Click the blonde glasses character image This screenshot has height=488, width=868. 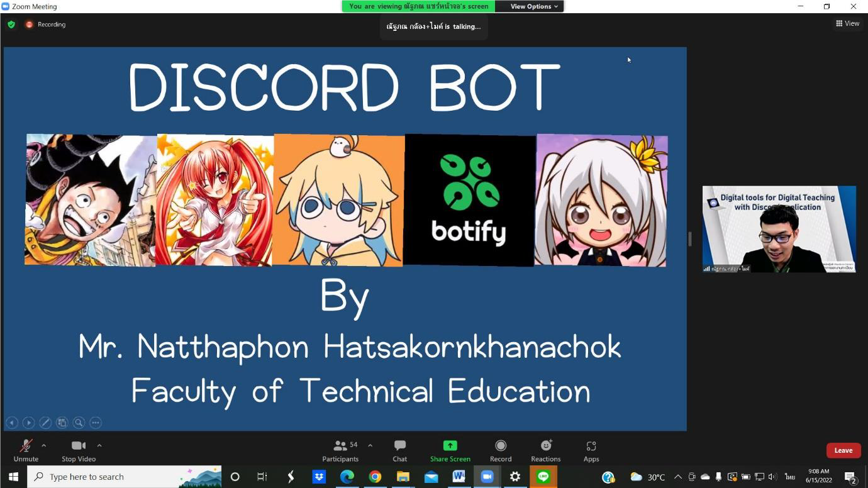tap(338, 200)
